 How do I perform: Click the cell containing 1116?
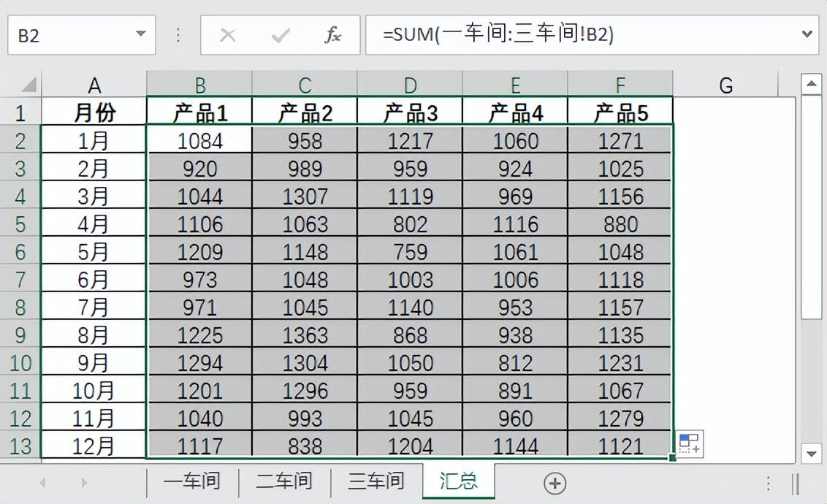pyautogui.click(x=515, y=224)
